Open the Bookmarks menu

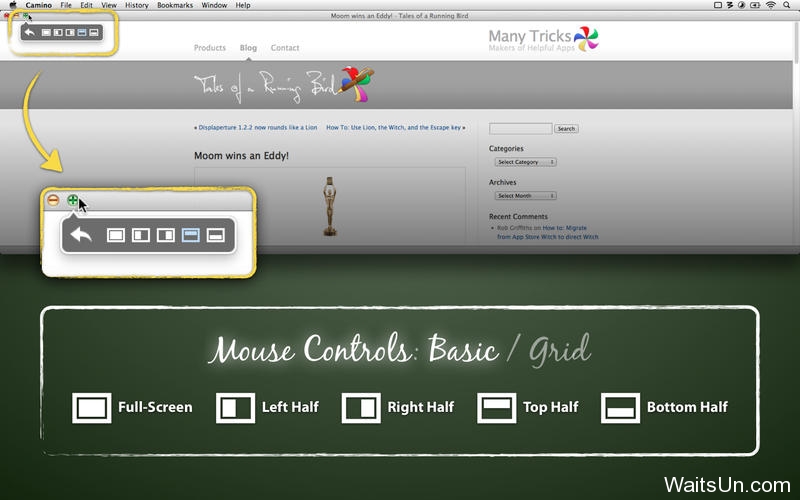coord(175,5)
